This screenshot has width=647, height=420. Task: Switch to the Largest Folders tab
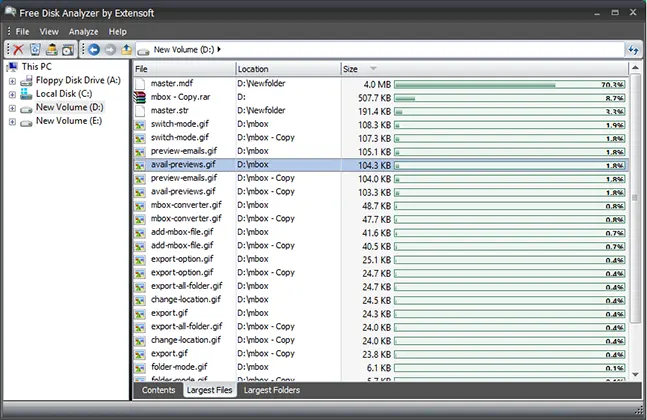pyautogui.click(x=272, y=390)
